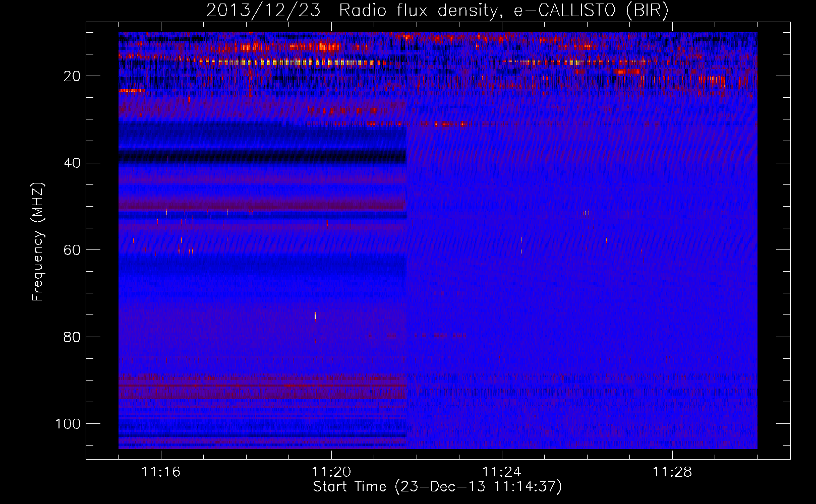Click the '60' frequency tick label
The image size is (816, 504).
click(x=72, y=250)
